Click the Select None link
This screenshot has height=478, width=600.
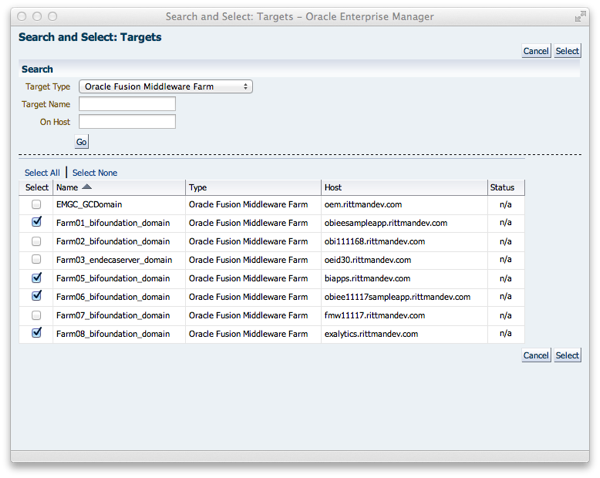[x=95, y=173]
